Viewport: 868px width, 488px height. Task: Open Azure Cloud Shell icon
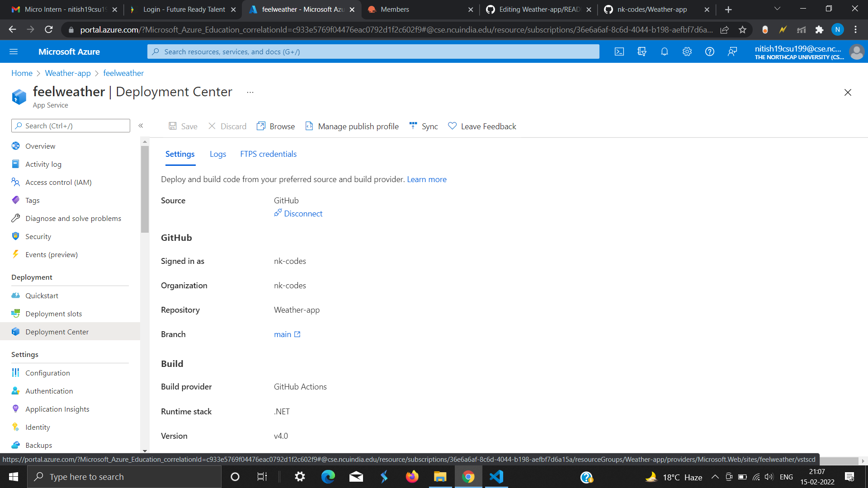coord(619,52)
